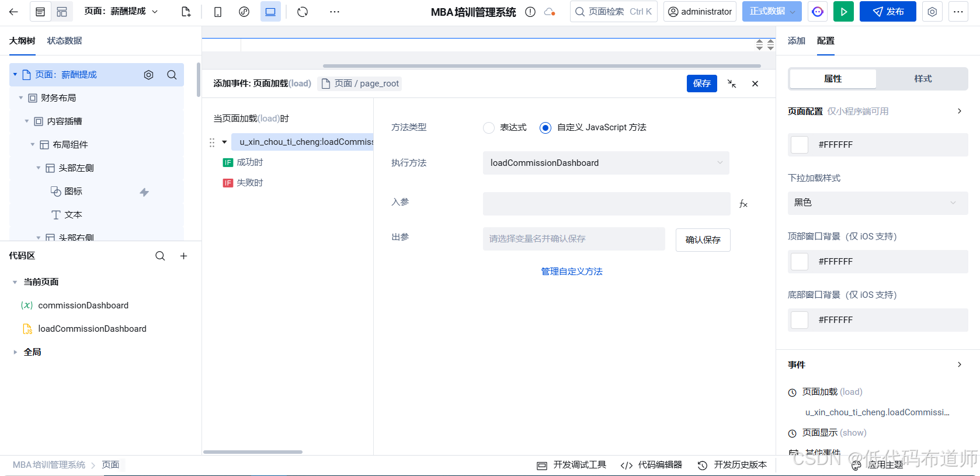This screenshot has height=476, width=980.
Task: Collapse the 头部左侧 node
Action: tap(39, 168)
